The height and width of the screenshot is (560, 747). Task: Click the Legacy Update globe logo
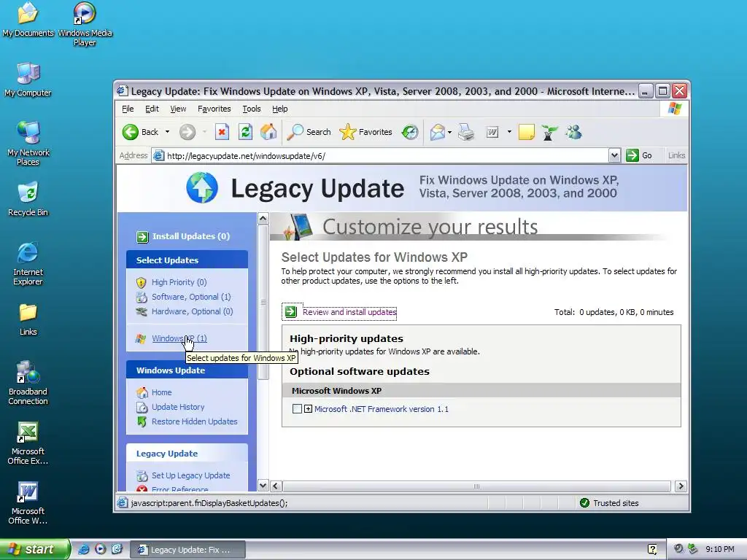[202, 187]
